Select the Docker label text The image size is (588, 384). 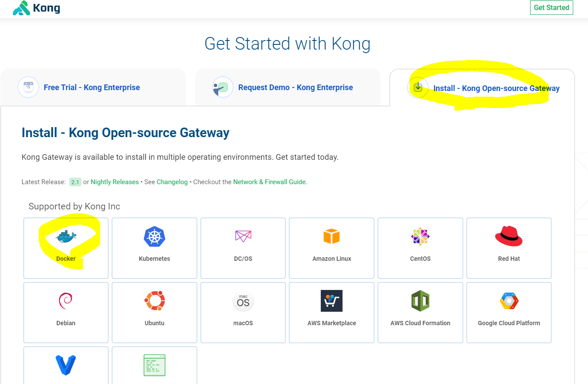coord(66,259)
